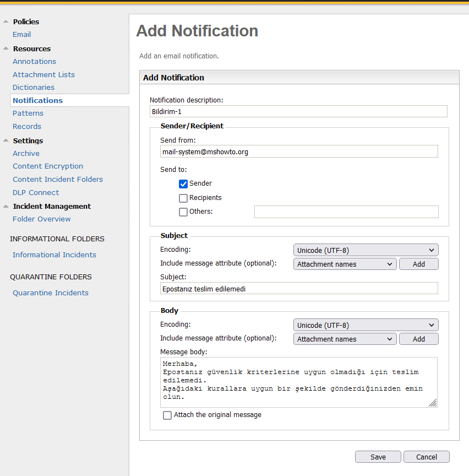This screenshot has height=476, width=469.
Task: Open the Dictionaries menu item
Action: pos(34,88)
